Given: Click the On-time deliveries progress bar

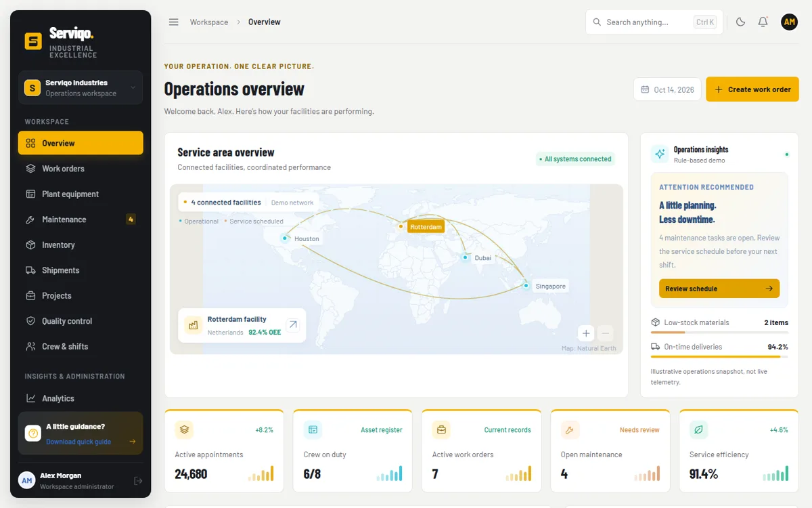Looking at the screenshot, I should pos(719,356).
